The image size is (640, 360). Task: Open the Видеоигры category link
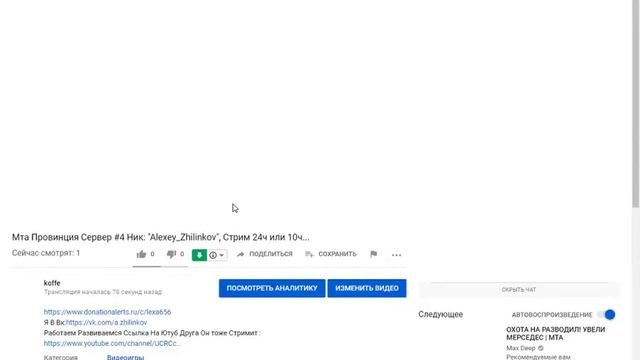pyautogui.click(x=125, y=357)
